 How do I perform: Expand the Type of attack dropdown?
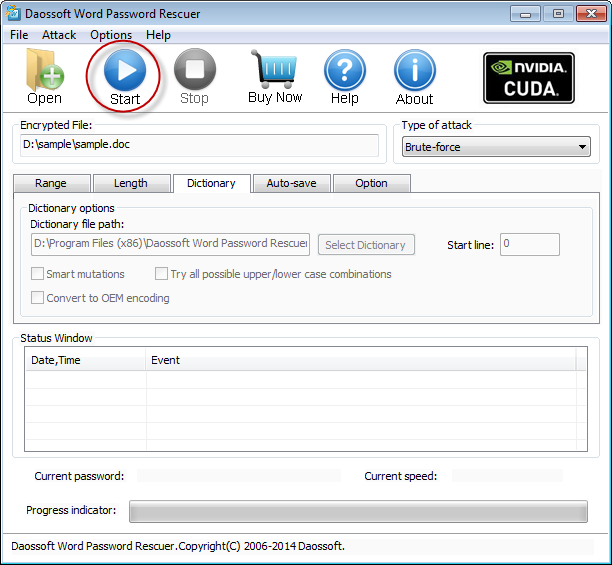(496, 147)
